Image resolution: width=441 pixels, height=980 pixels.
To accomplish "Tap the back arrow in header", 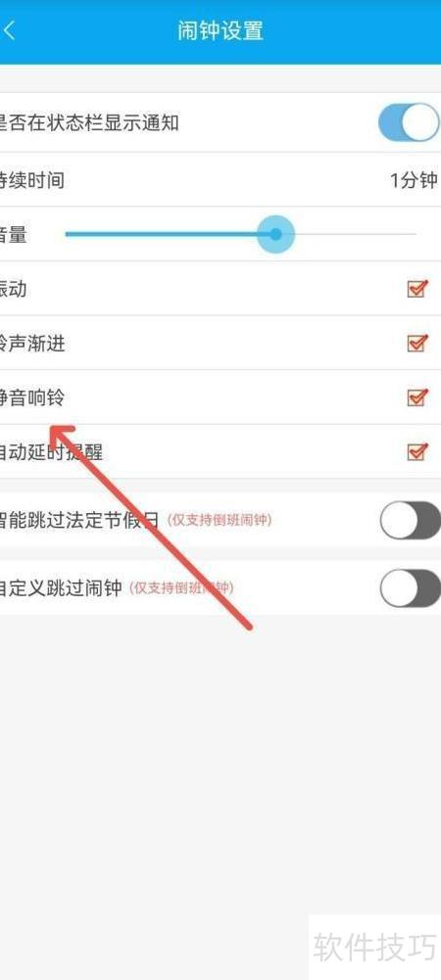I will pos(9,31).
